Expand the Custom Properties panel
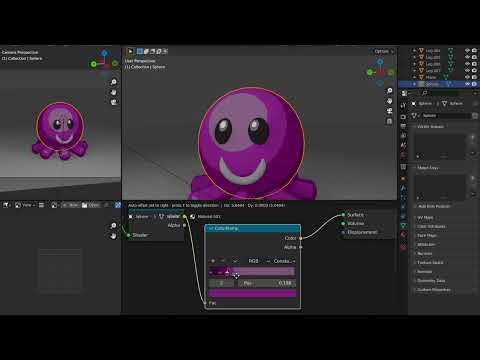This screenshot has width=480, height=360. tap(434, 290)
